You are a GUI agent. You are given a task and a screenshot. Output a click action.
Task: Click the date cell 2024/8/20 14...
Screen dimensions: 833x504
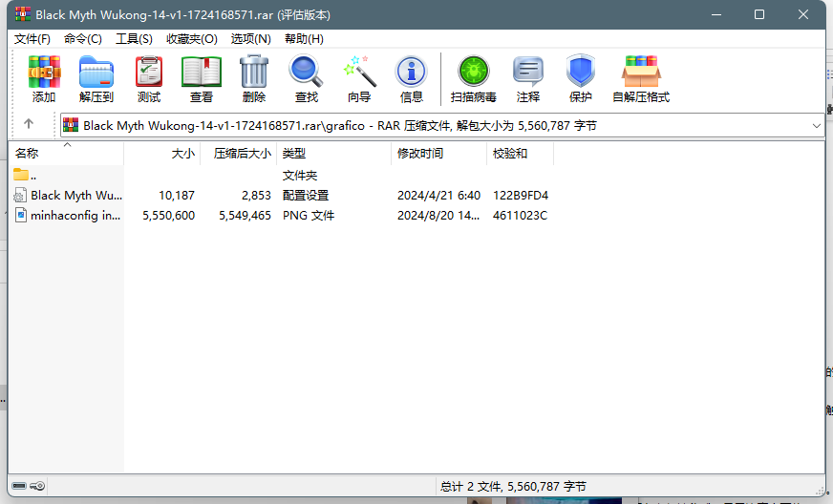point(438,216)
